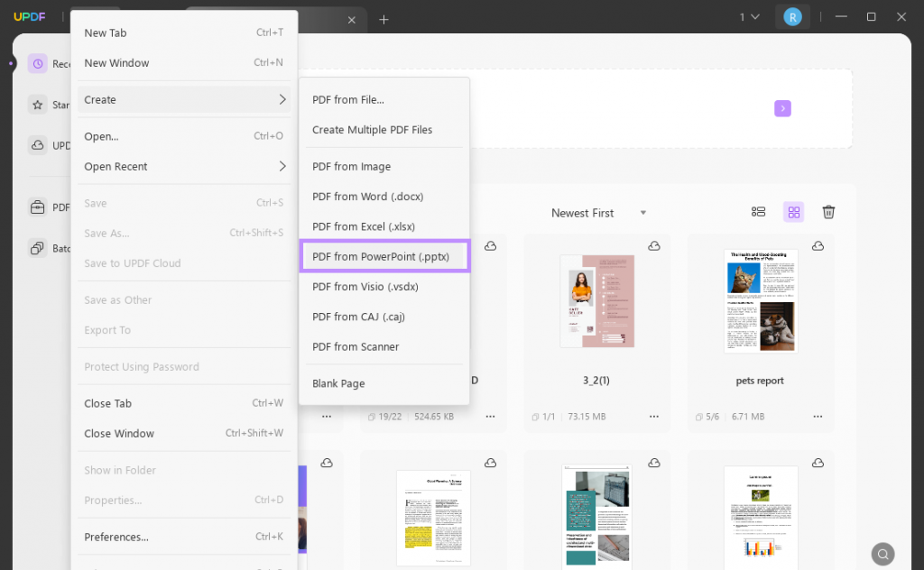Screen dimensions: 924x570
Task: Click the cloud upload icon on pets report
Action: click(817, 245)
